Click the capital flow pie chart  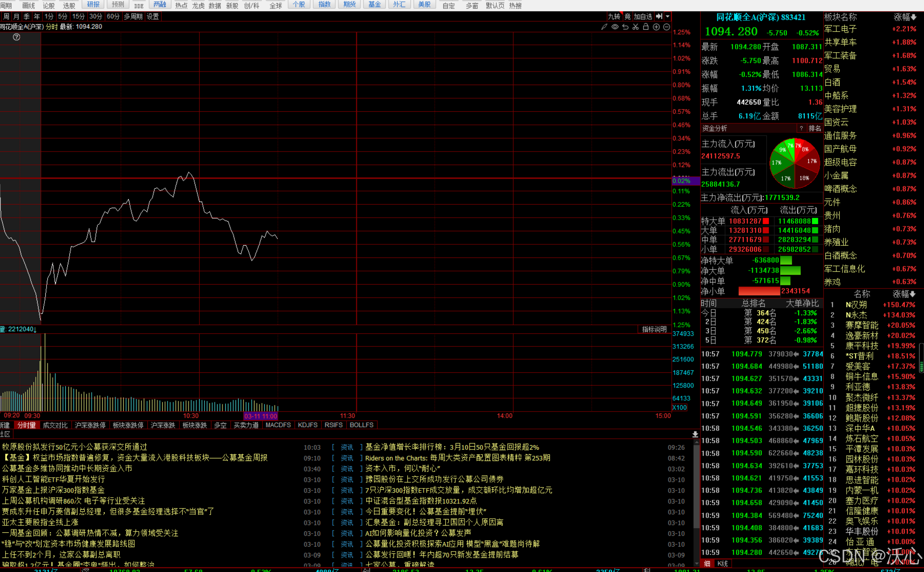click(794, 164)
